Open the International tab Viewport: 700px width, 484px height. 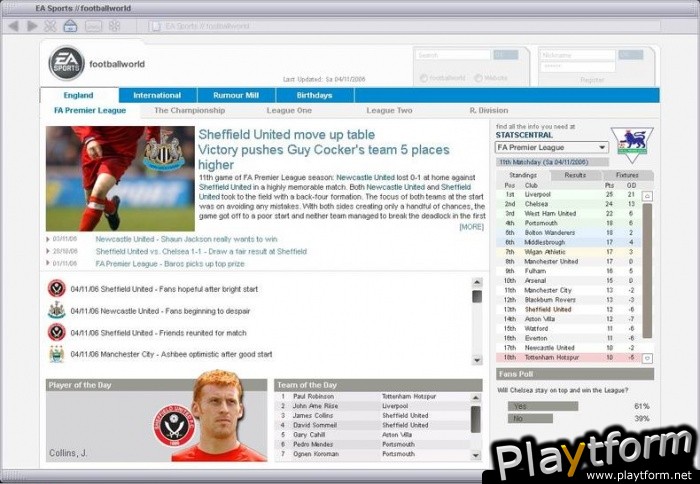pyautogui.click(x=157, y=95)
